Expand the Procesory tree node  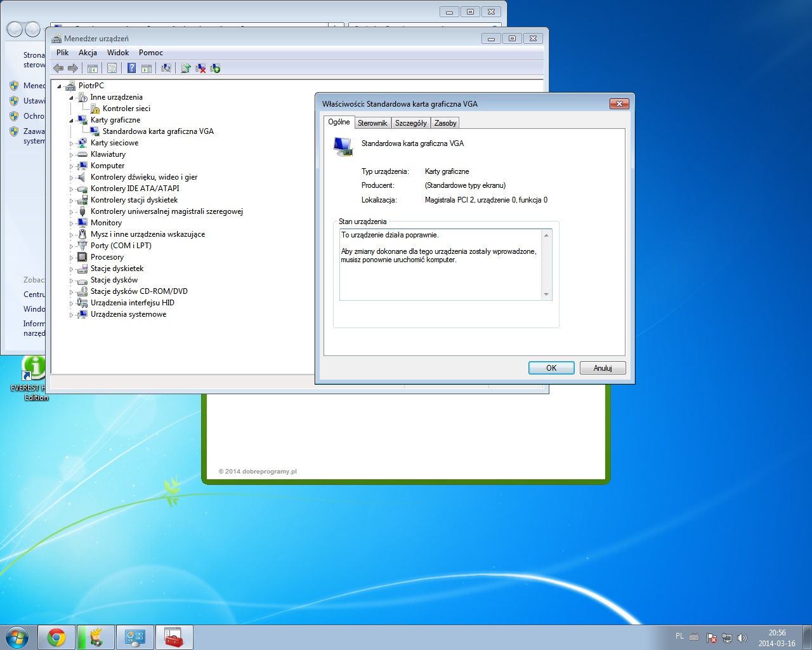click(72, 257)
